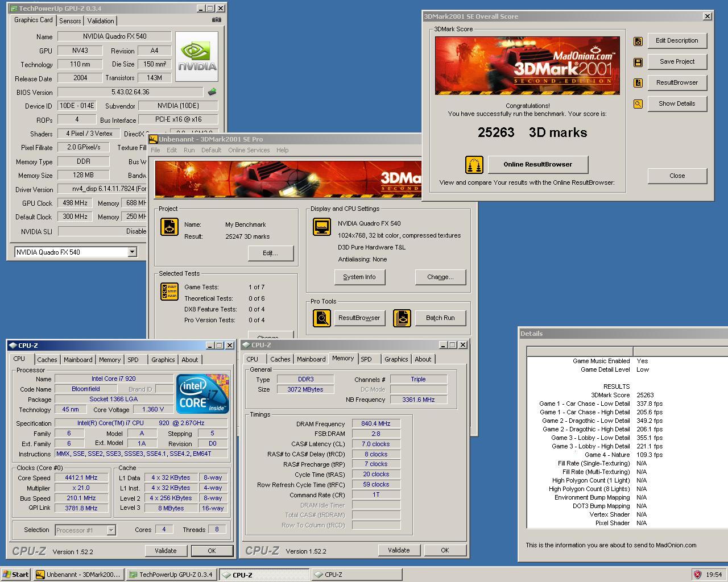This screenshot has width=728, height=582.
Task: Click the Show Details magnifier icon
Action: pos(638,104)
